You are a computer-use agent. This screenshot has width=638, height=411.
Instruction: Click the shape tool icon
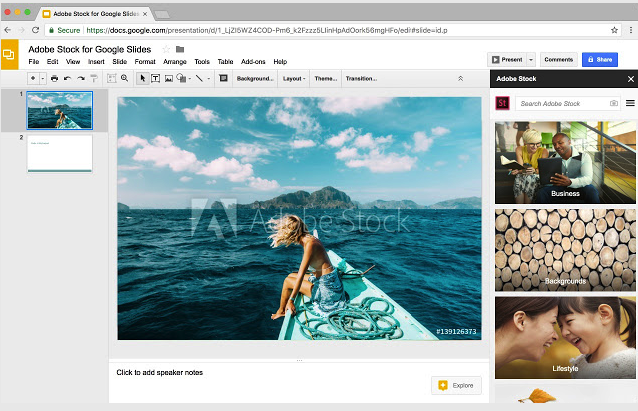pos(181,78)
